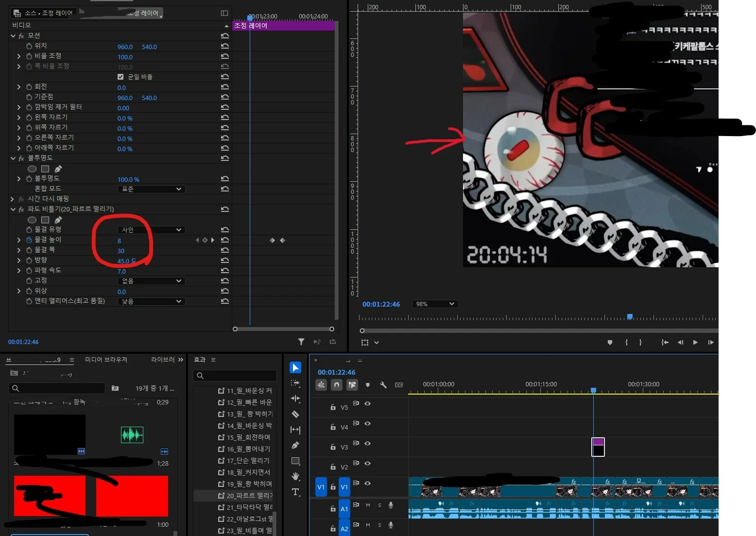Create rectangle mask under 불투명도
This screenshot has width=756, height=536.
tap(45, 169)
